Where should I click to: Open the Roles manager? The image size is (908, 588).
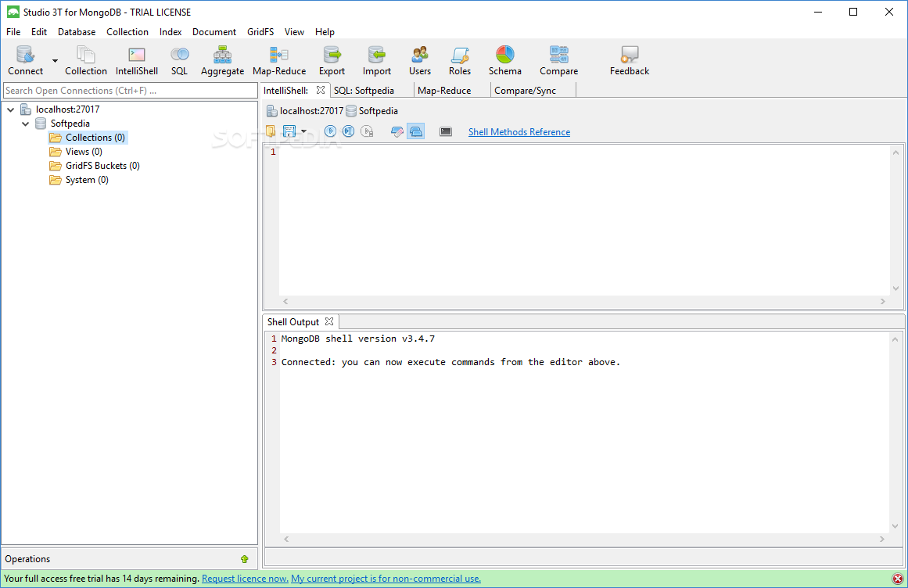point(459,59)
